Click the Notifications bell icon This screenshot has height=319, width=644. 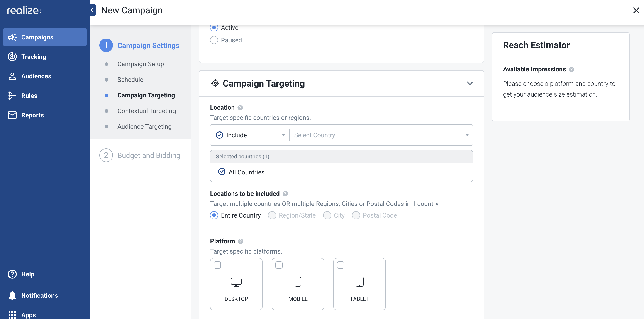point(12,295)
